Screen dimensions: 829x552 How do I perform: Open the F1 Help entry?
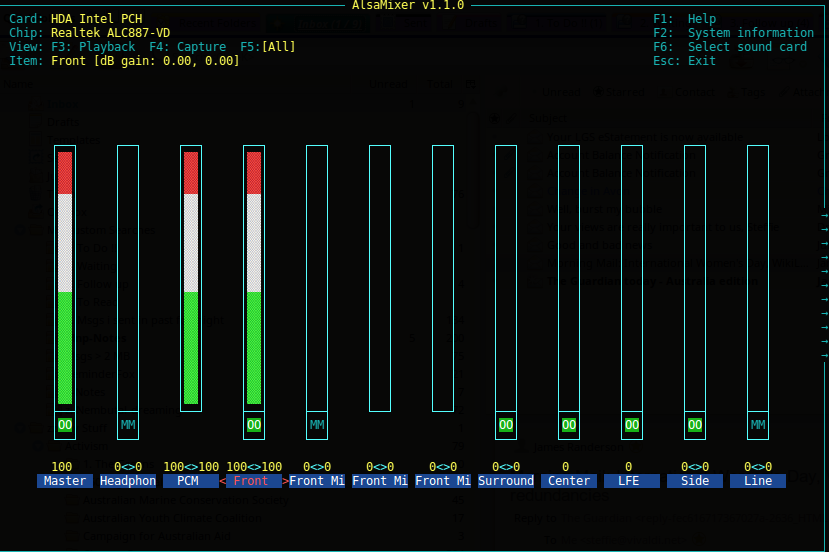684,19
